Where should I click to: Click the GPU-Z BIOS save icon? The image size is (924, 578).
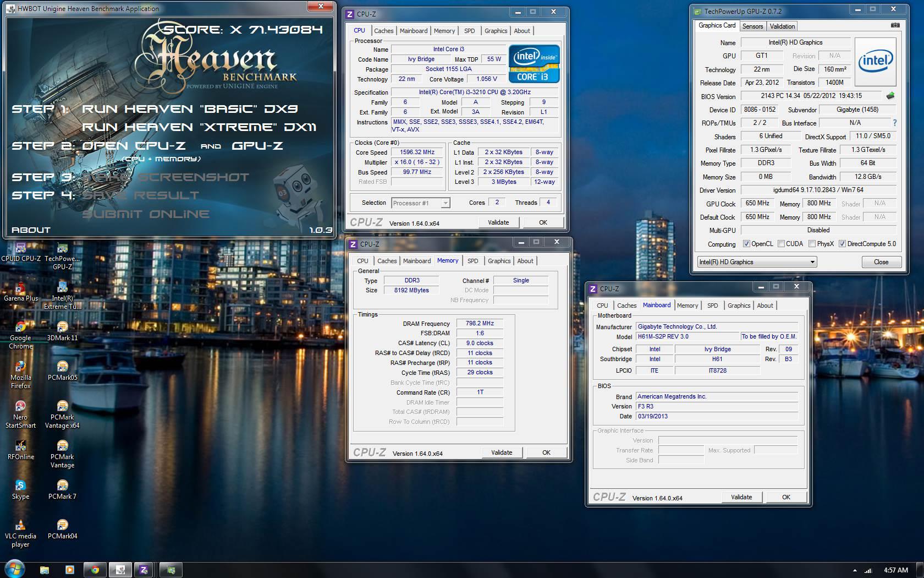890,96
